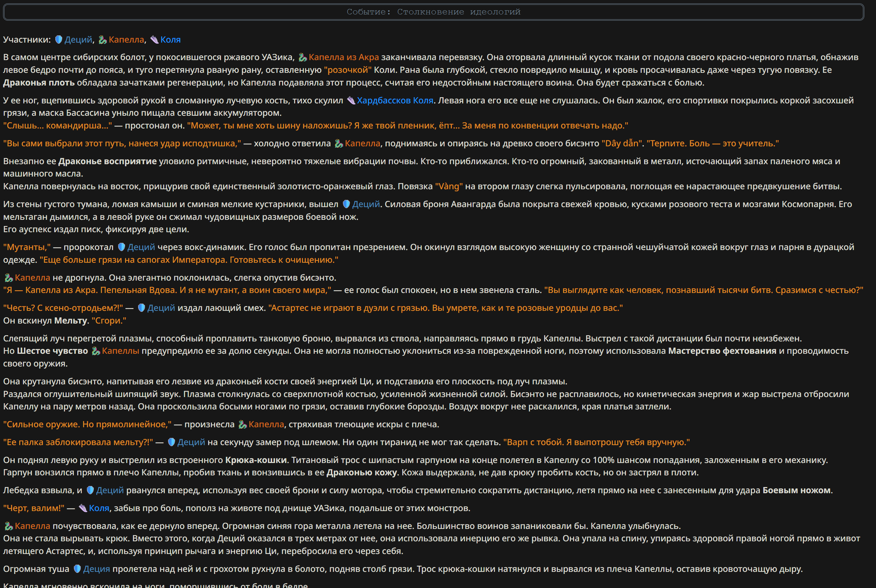Click the dragon icon after "холодно ответила"

339,143
